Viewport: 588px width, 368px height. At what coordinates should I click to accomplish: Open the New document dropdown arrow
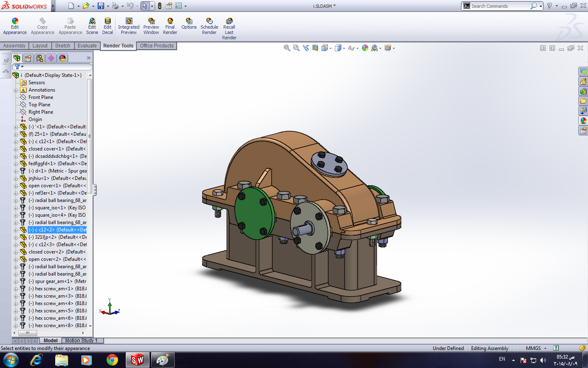pos(78,6)
